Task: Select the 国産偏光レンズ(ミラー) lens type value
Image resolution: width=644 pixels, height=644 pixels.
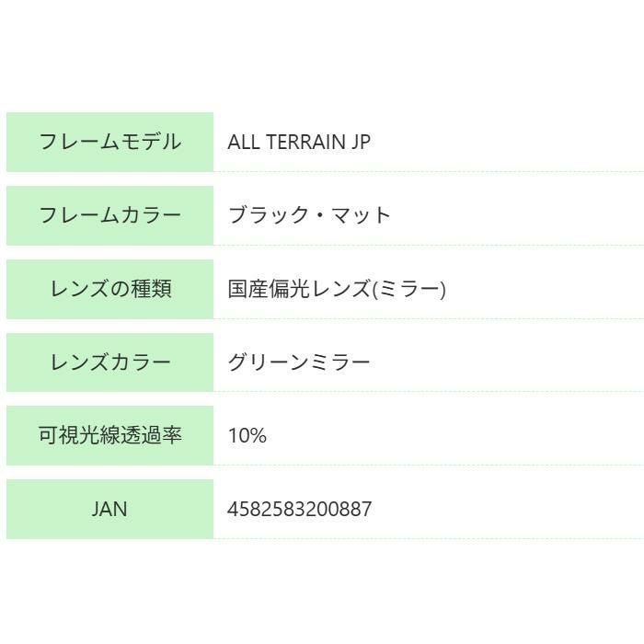Action: pyautogui.click(x=337, y=289)
